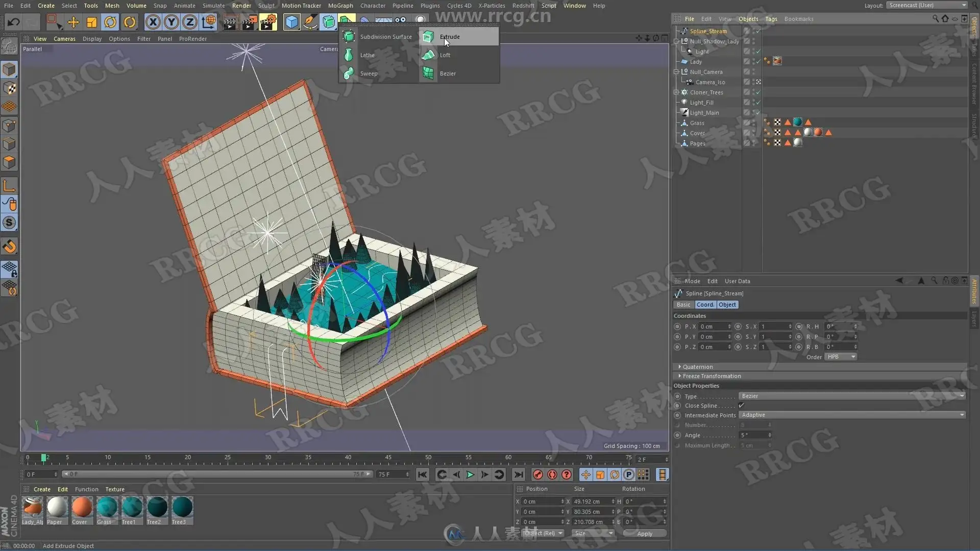Switch to Texture mode in the left toolbar
980x551 pixels.
9,88
